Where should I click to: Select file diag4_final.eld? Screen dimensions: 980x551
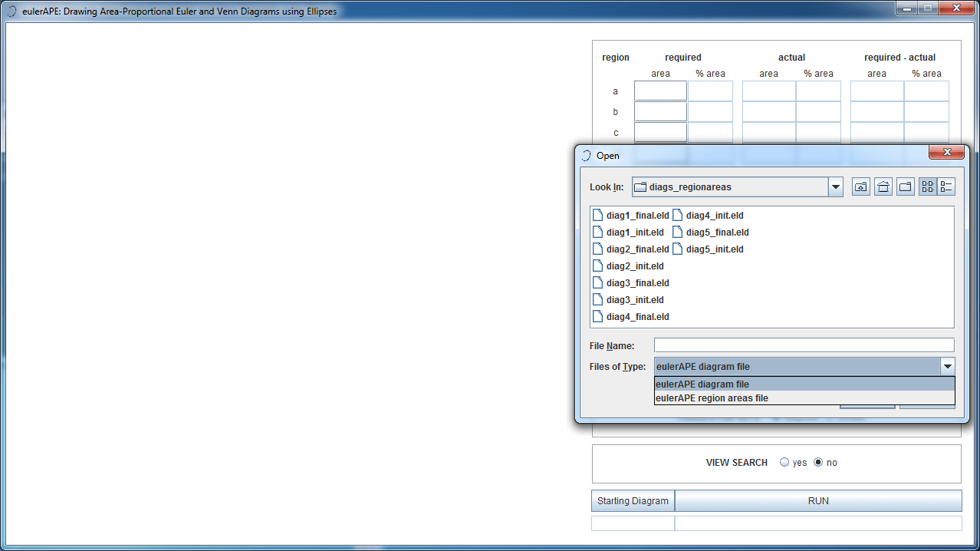coord(631,317)
